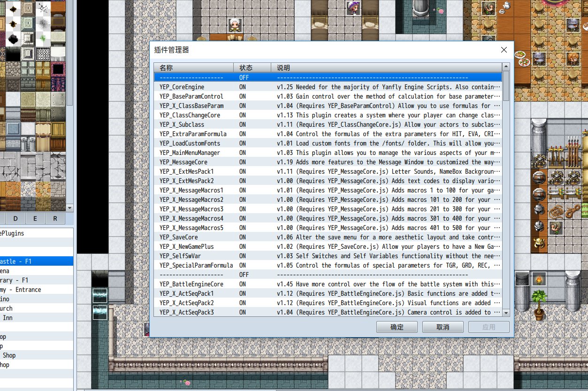The image size is (588, 391).
Task: Select the potted plant on the map
Action: 539,305
